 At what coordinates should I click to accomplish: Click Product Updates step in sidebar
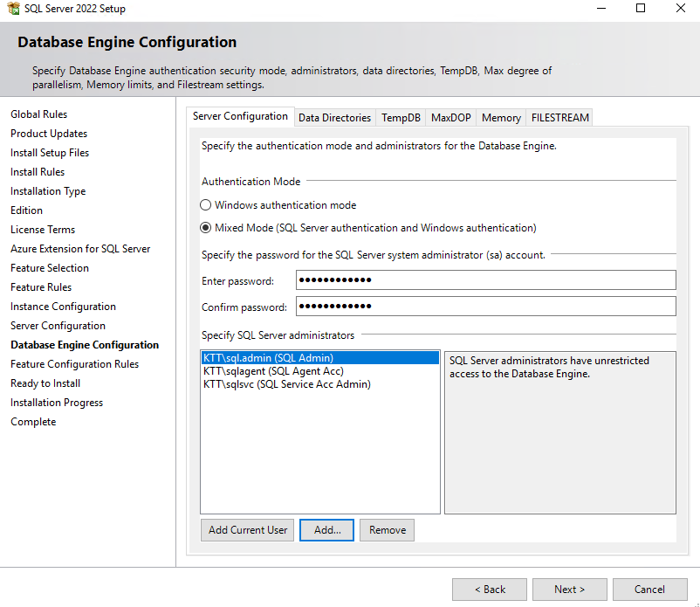[x=49, y=134]
